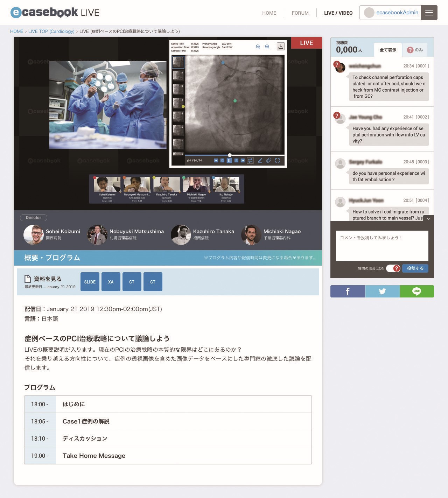The image size is (448, 498).
Task: Share on LINE
Action: tap(416, 291)
